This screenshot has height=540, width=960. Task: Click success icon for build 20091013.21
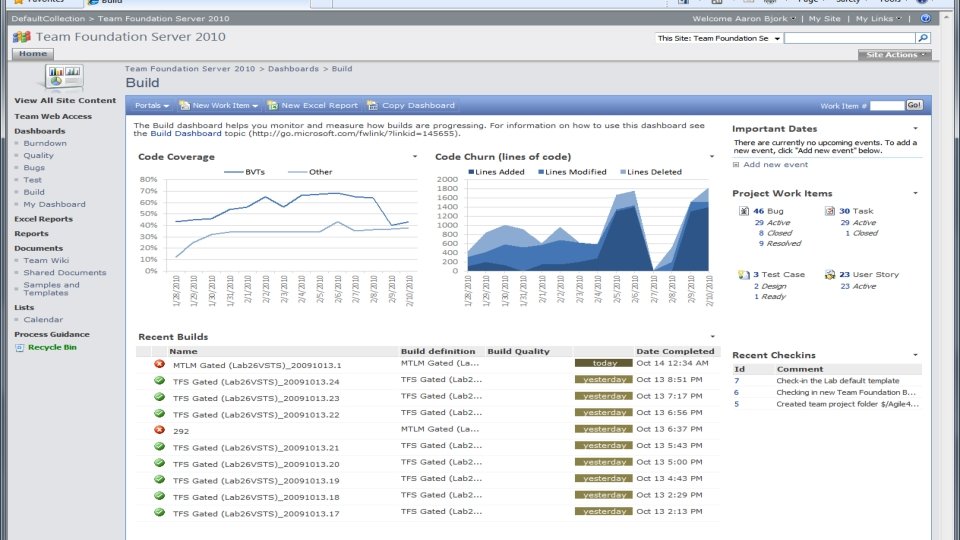point(160,447)
